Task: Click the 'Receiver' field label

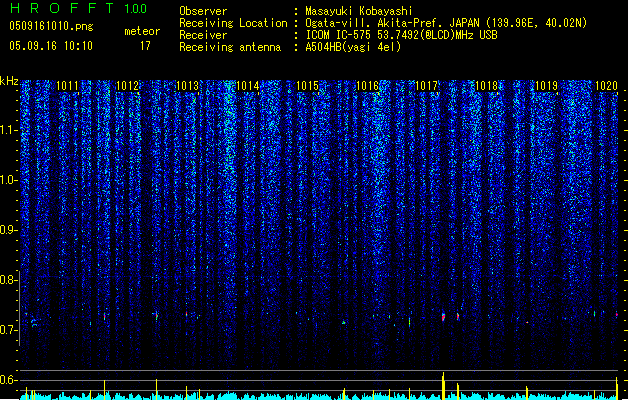Action: point(203,35)
